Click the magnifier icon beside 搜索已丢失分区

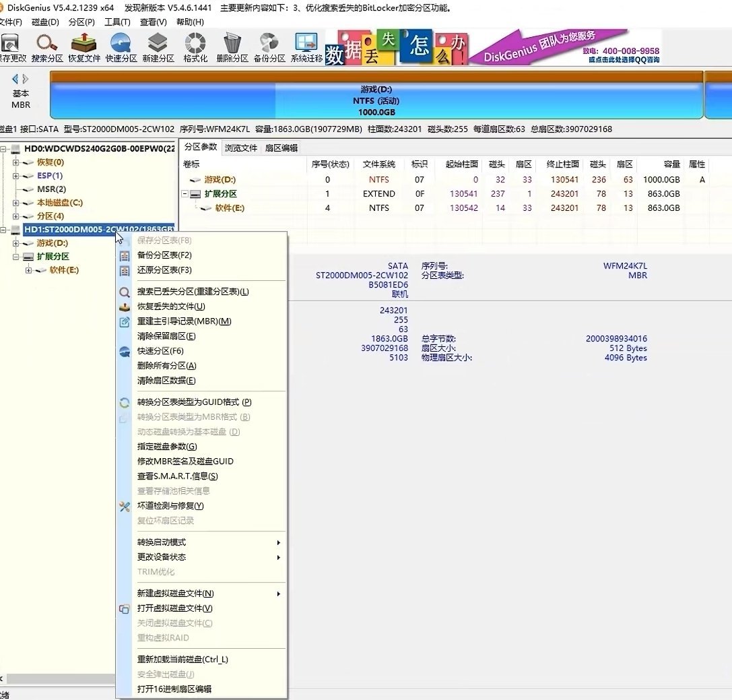pyautogui.click(x=124, y=292)
